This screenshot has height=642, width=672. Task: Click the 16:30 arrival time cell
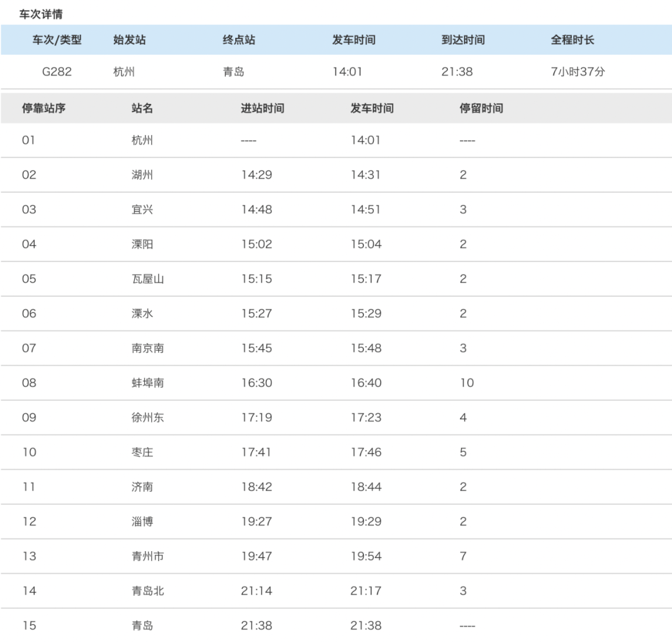[x=256, y=383]
